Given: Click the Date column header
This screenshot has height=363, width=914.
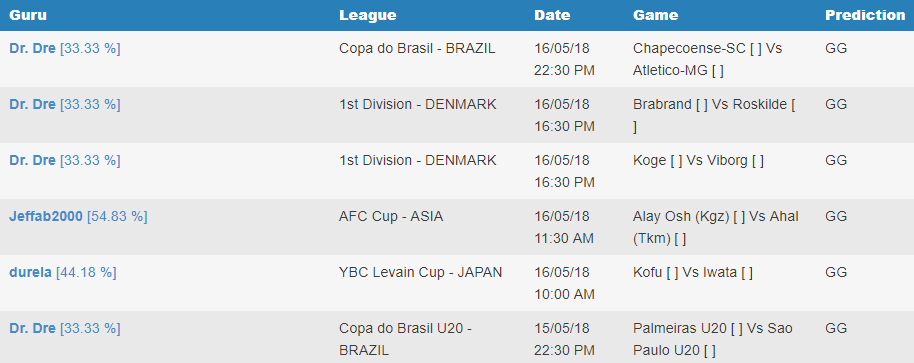Looking at the screenshot, I should [552, 15].
